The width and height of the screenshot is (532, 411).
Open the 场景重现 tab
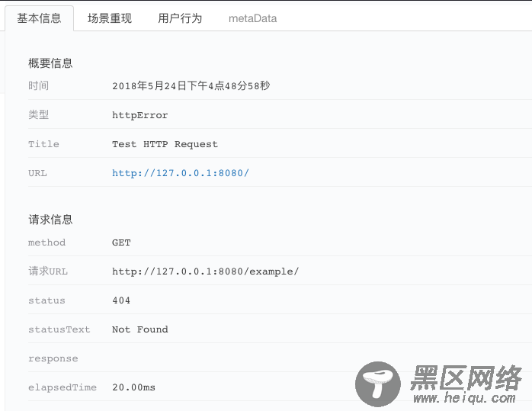[110, 18]
